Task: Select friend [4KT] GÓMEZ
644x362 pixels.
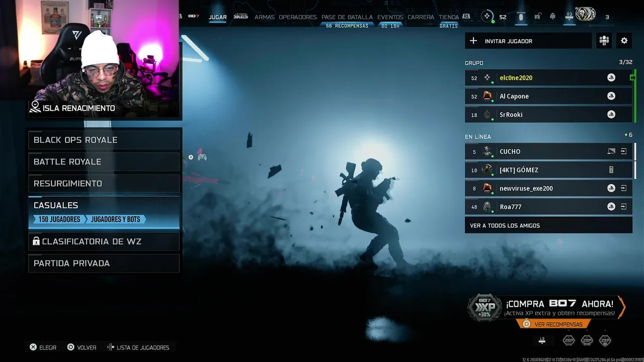Action: pyautogui.click(x=548, y=170)
